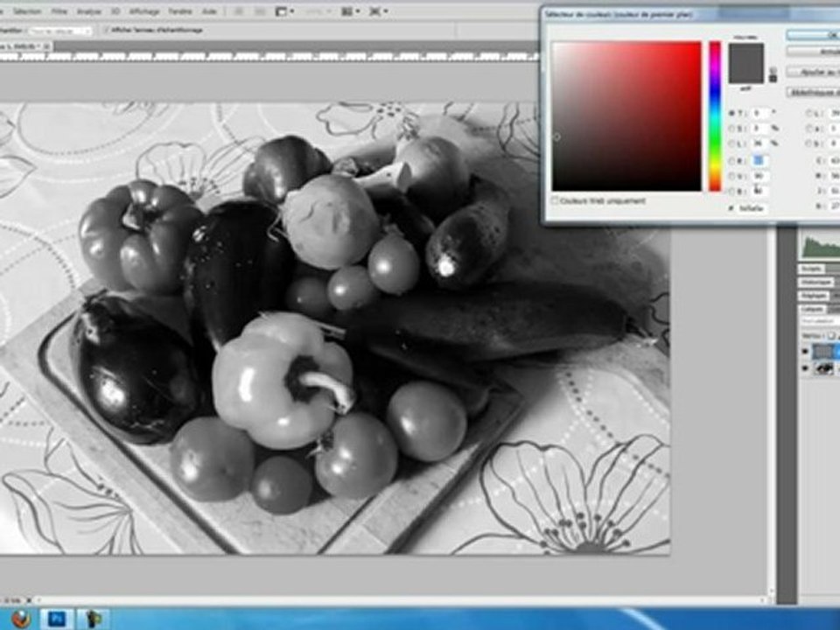The height and width of the screenshot is (630, 840).
Task: Open the Sélection menu
Action: (25, 11)
